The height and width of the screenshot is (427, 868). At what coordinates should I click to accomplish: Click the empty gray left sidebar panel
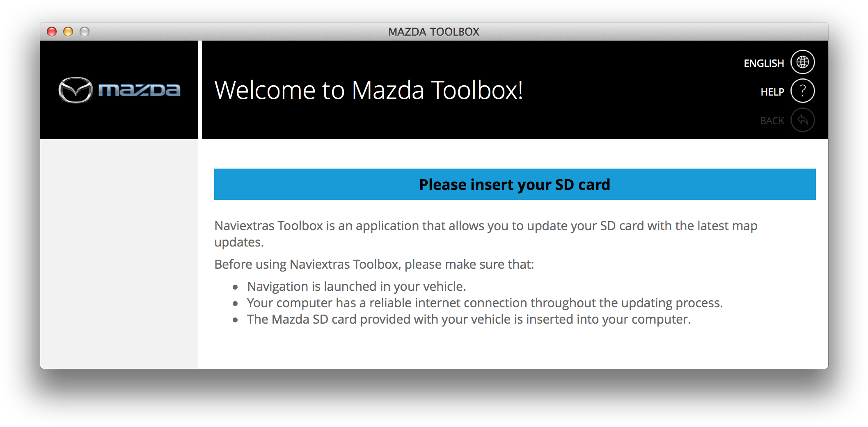(x=119, y=253)
